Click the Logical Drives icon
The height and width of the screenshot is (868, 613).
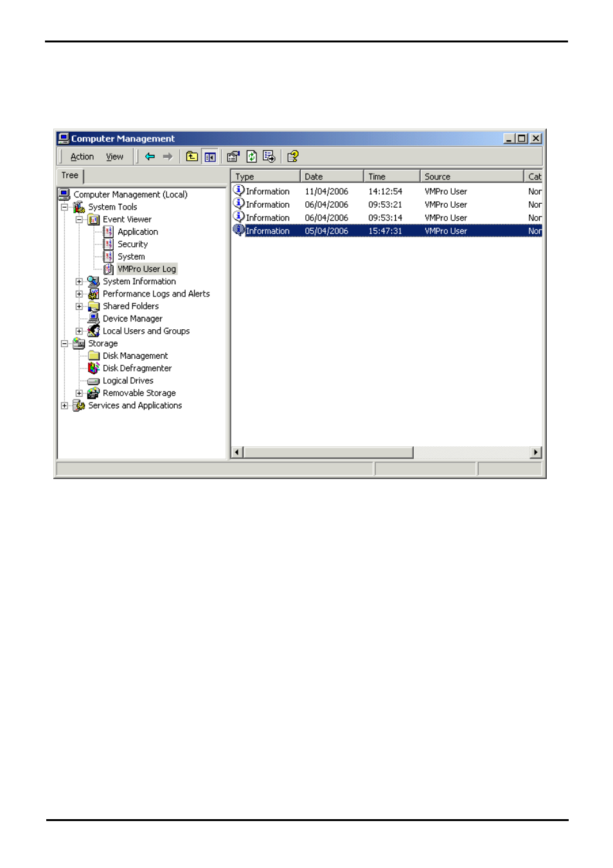click(x=94, y=381)
